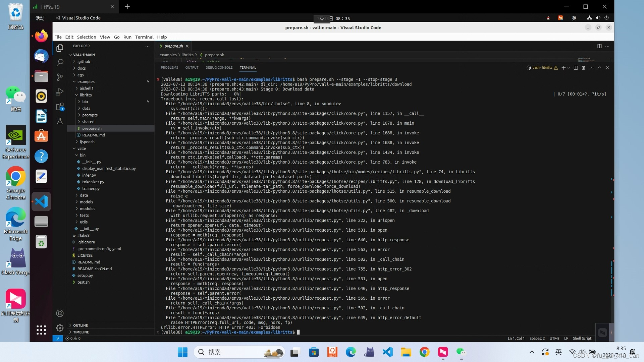
Task: Open Manage gear in activity bar
Action: pos(60,328)
